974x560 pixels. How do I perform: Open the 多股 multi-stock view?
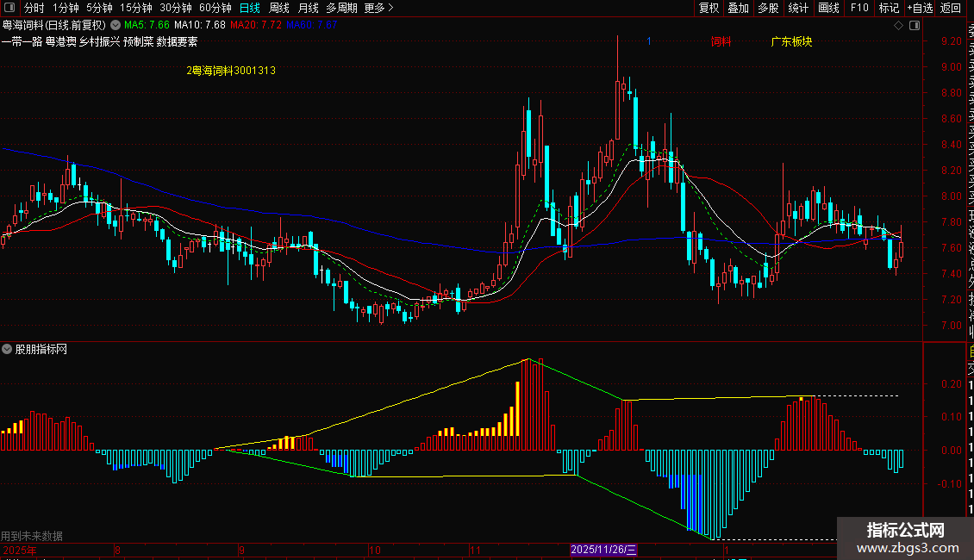pyautogui.click(x=768, y=8)
